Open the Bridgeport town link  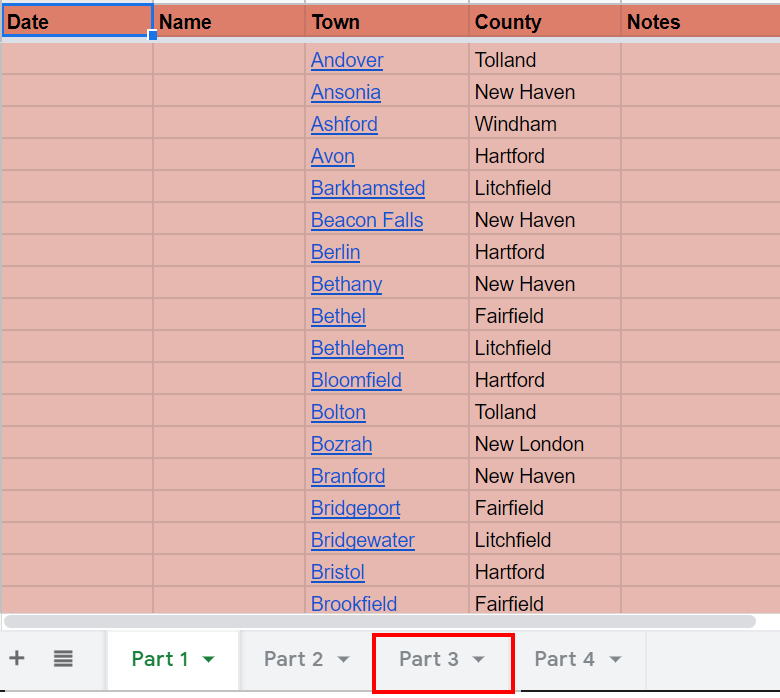(x=355, y=508)
